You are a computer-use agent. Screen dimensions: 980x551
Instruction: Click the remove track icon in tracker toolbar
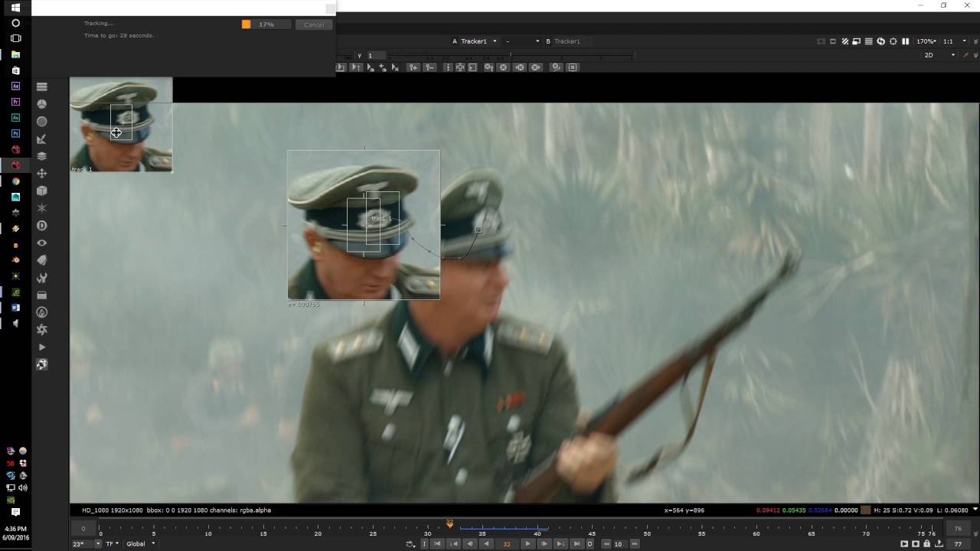430,67
